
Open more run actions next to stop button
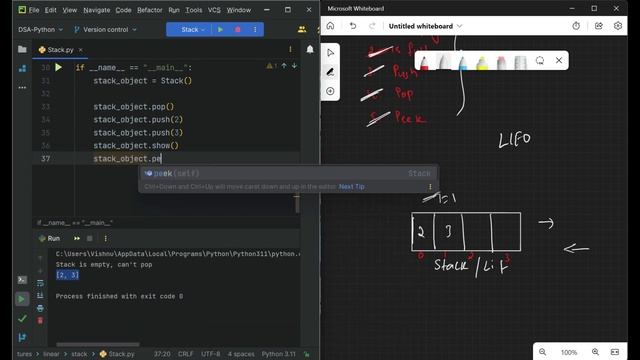(x=255, y=29)
